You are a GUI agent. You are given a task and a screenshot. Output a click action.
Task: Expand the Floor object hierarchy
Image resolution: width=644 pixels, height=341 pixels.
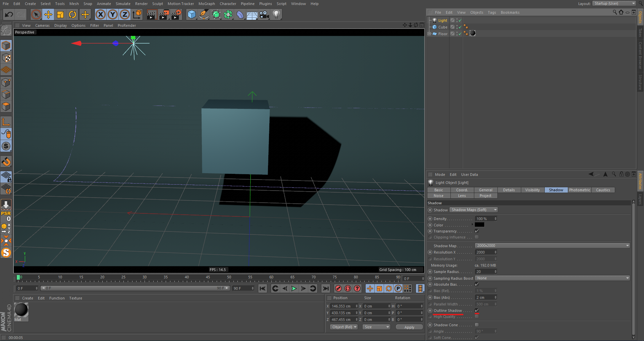[x=429, y=34]
